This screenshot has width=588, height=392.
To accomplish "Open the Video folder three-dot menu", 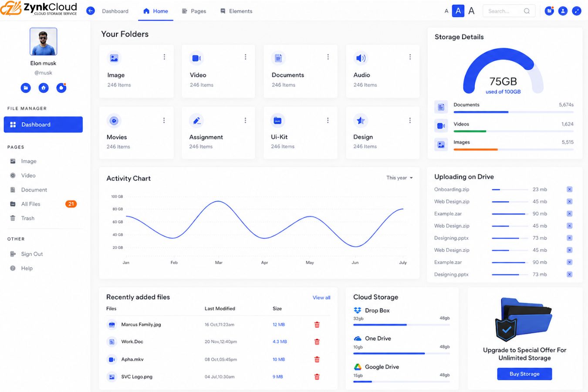I will pos(246,57).
